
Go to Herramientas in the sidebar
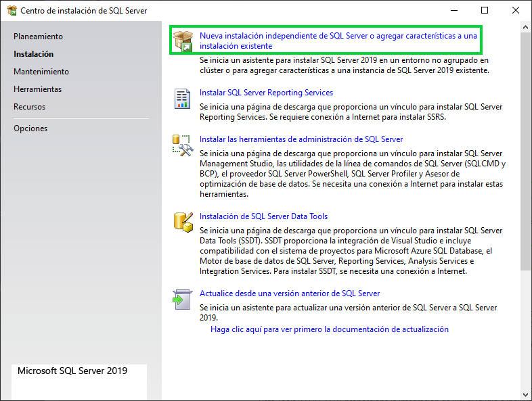(x=38, y=89)
